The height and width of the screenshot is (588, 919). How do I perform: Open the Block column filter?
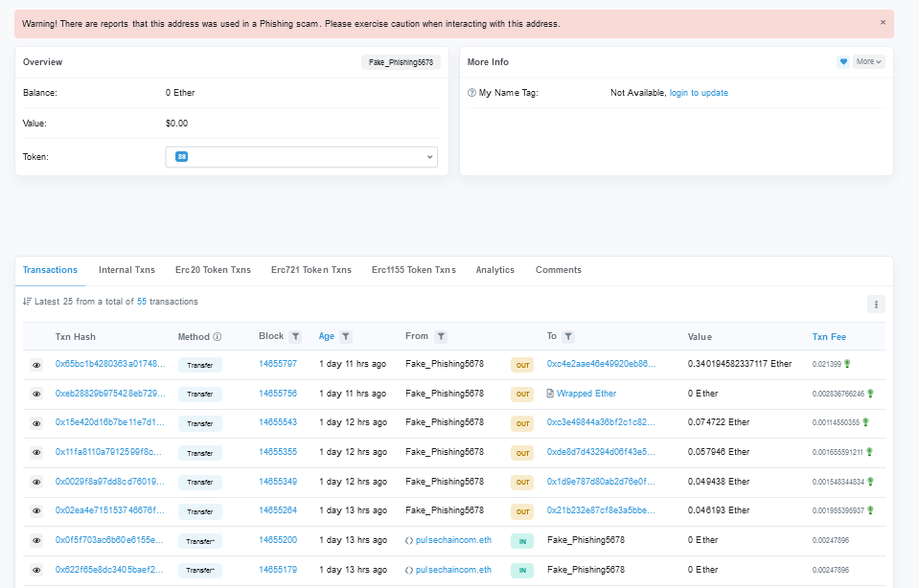295,336
